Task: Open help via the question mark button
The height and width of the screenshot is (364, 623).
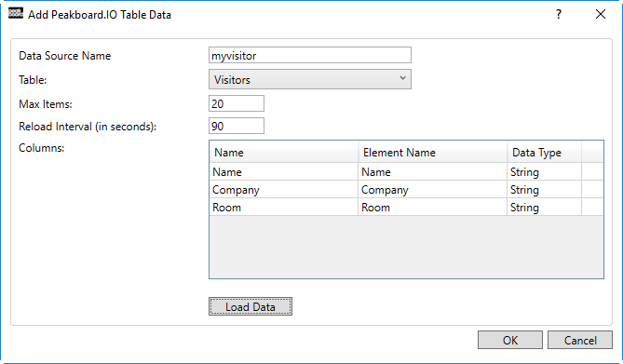Action: tap(559, 14)
